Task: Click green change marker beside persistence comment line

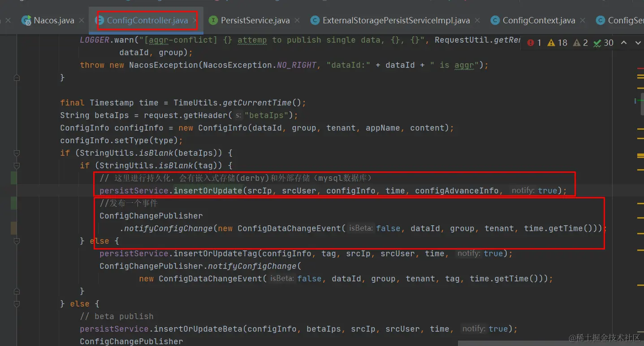Action: point(14,178)
